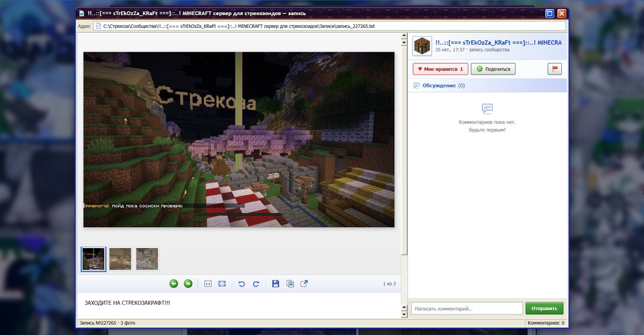Show photo at actual 1:1 size
The image size is (644, 335).
(x=208, y=283)
